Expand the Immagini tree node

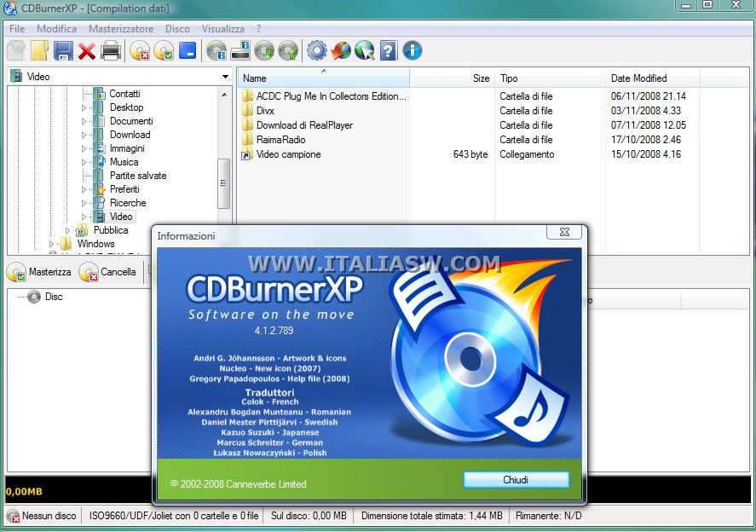(84, 148)
